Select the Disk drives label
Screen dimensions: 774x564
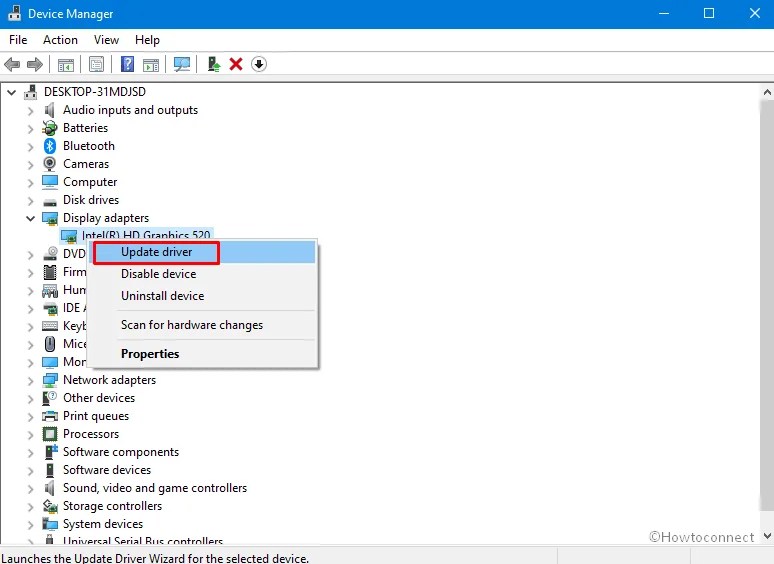(x=91, y=200)
